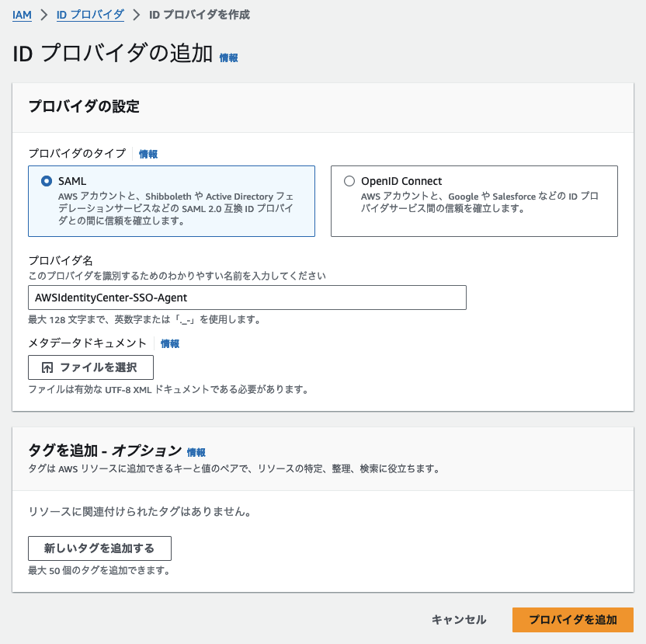
Task: Click the orange プロバイダを追加 button
Action: 573,620
